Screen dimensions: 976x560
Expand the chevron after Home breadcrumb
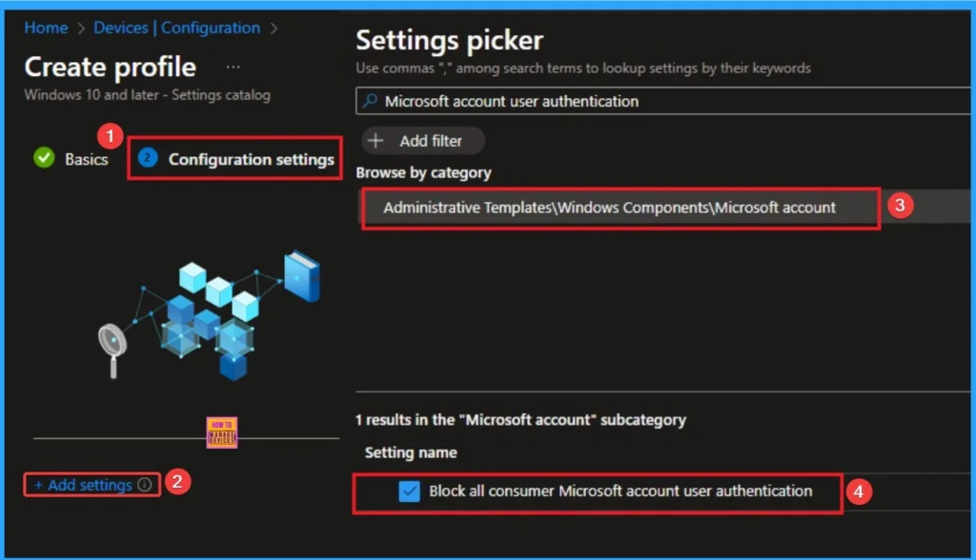point(79,28)
